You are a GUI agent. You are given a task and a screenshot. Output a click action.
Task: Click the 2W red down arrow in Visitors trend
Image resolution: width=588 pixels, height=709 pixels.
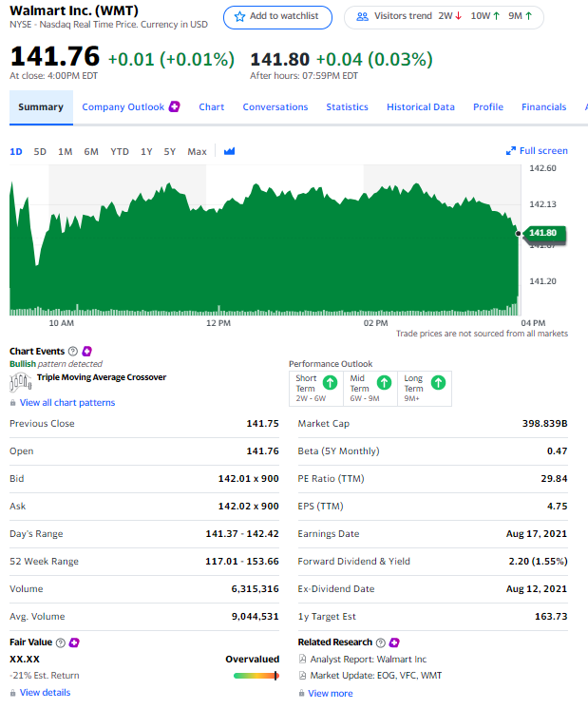click(x=459, y=16)
